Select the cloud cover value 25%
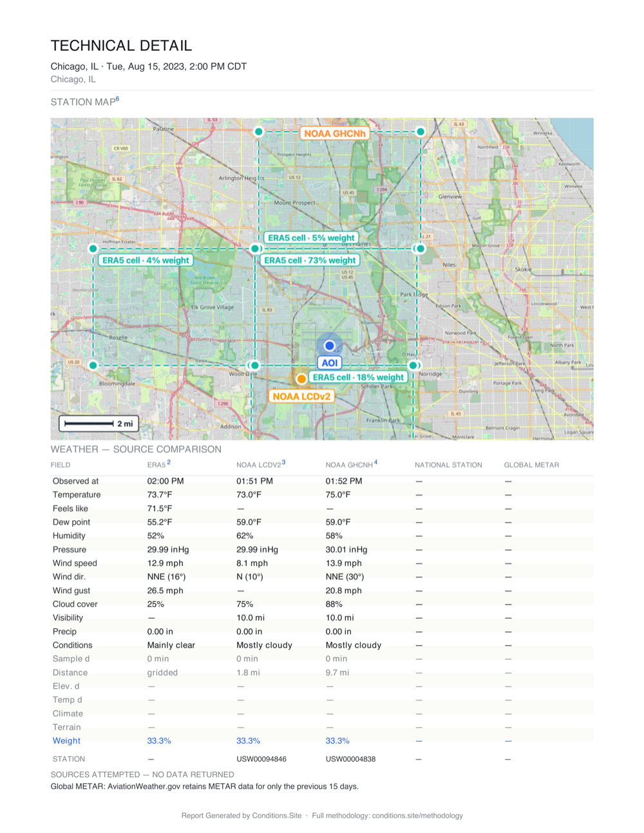The width and height of the screenshot is (644, 833). click(x=155, y=604)
